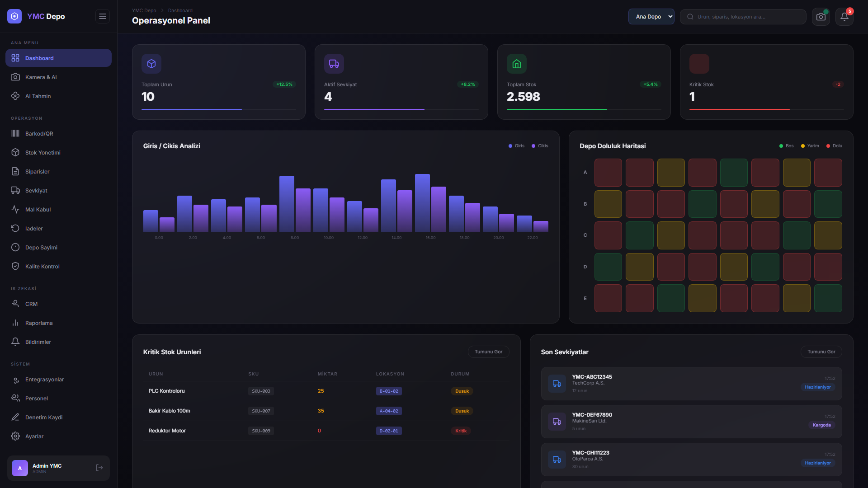Click truck icon of YMC-ABC12345 shipment

click(x=557, y=384)
